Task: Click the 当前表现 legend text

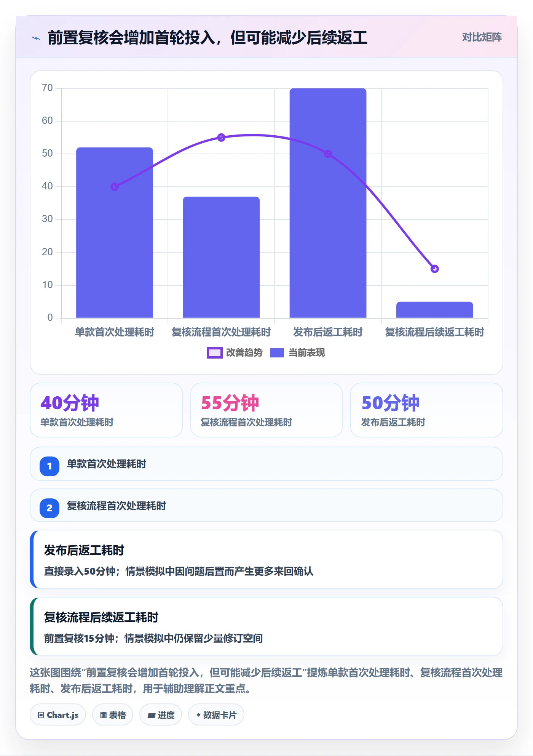Action: [x=306, y=353]
